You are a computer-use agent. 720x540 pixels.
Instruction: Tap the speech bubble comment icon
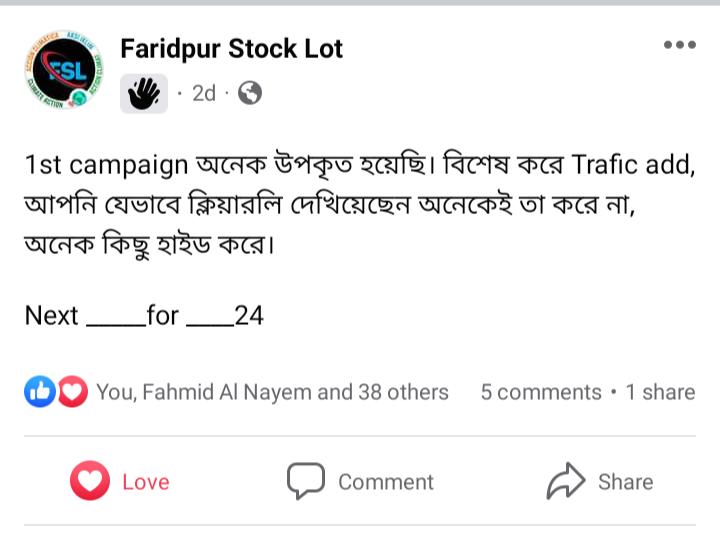coord(306,481)
